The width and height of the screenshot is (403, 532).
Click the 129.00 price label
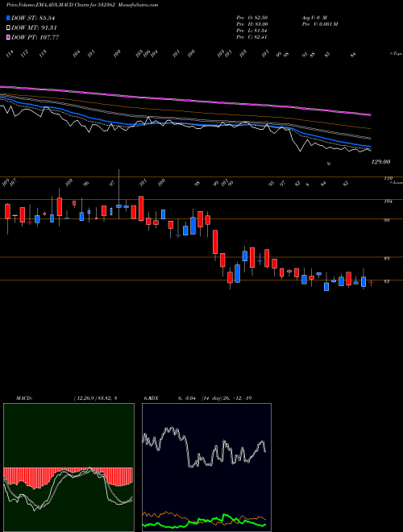pos(380,162)
